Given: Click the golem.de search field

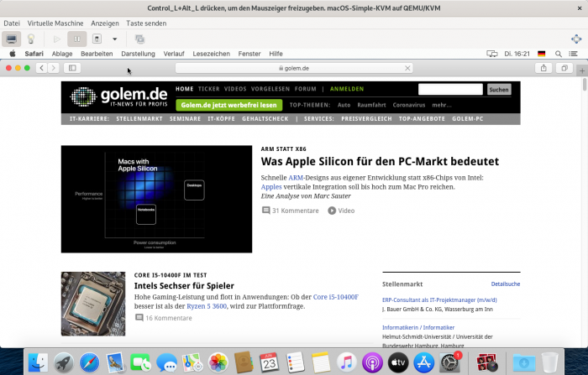Looking at the screenshot, I should click(x=450, y=89).
